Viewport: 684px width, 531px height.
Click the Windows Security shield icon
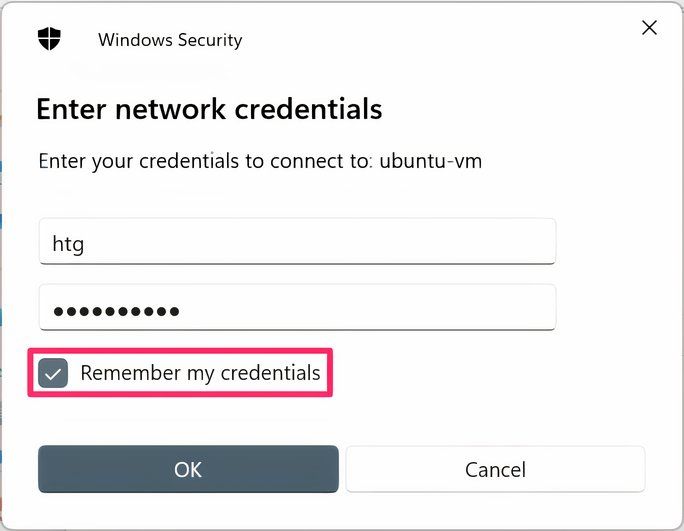(49, 39)
